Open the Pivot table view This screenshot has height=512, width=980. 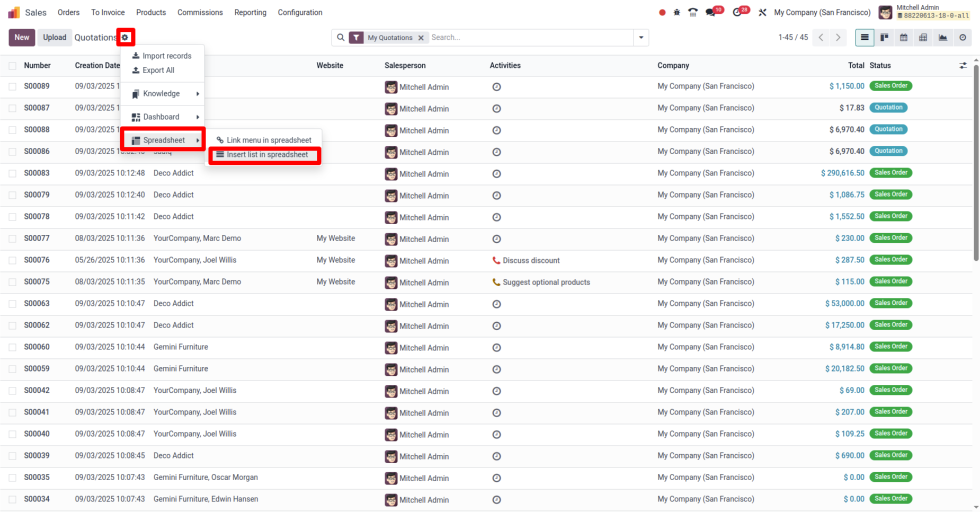[923, 38]
